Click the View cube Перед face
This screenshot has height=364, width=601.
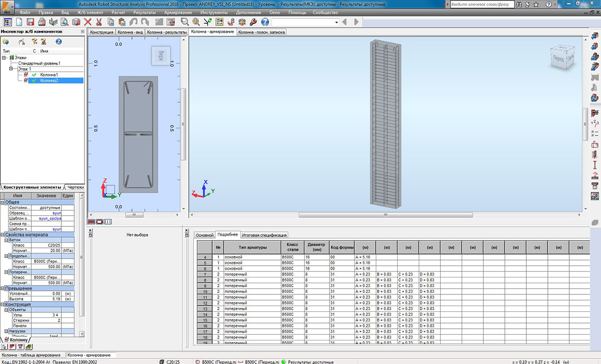pyautogui.click(x=558, y=59)
